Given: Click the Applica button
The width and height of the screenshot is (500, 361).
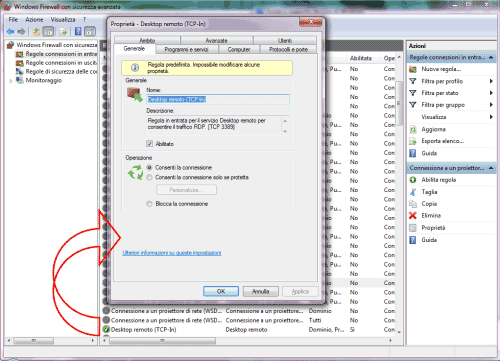Looking at the screenshot, I should (x=300, y=291).
